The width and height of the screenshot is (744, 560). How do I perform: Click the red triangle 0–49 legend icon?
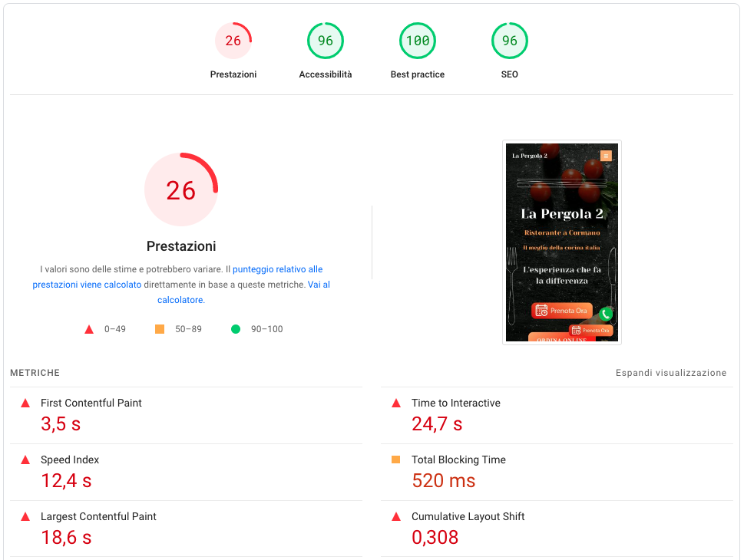(x=89, y=330)
